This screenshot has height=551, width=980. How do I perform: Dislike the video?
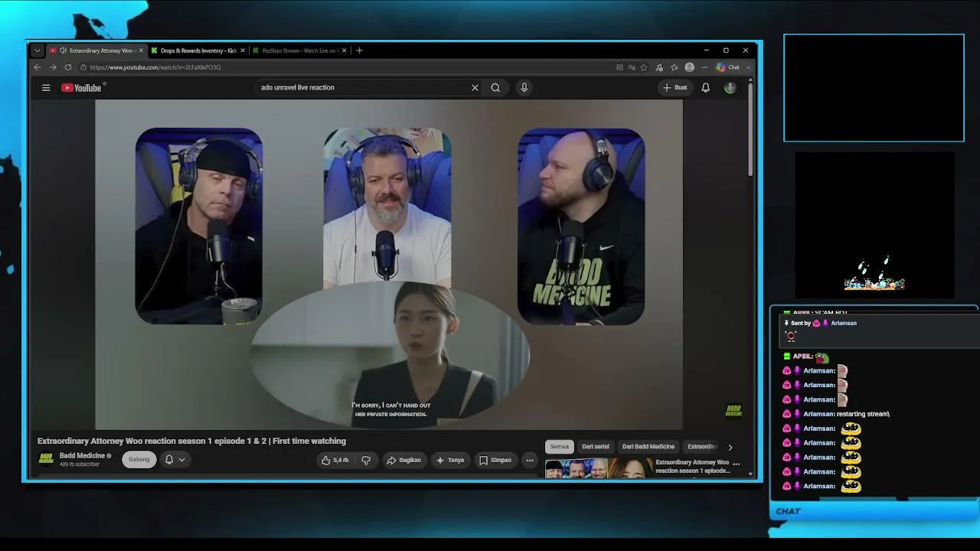366,460
